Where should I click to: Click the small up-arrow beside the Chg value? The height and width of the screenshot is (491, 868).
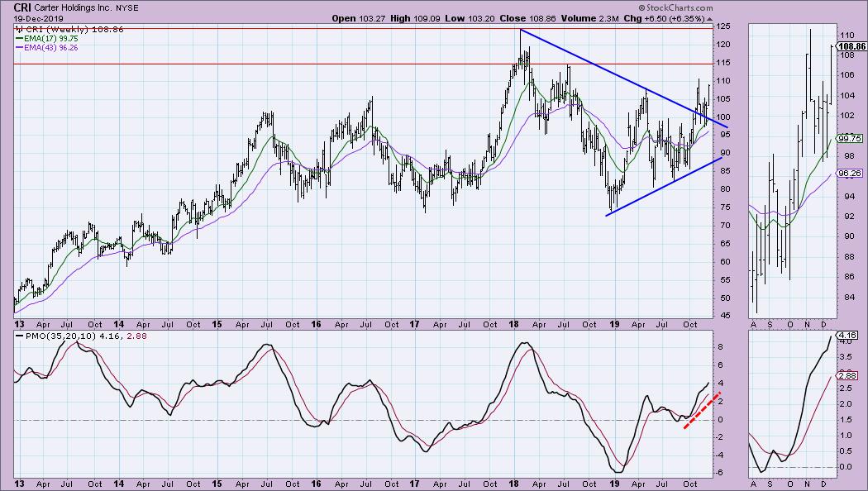click(709, 18)
